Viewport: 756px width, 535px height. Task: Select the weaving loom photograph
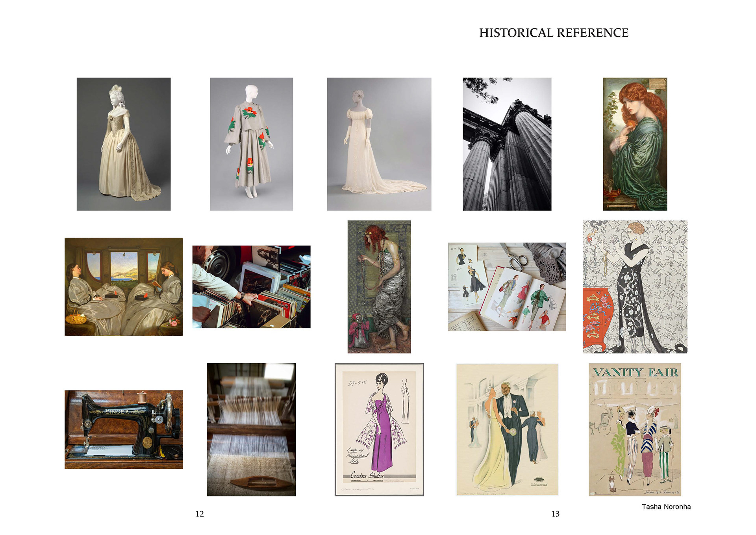click(x=251, y=429)
